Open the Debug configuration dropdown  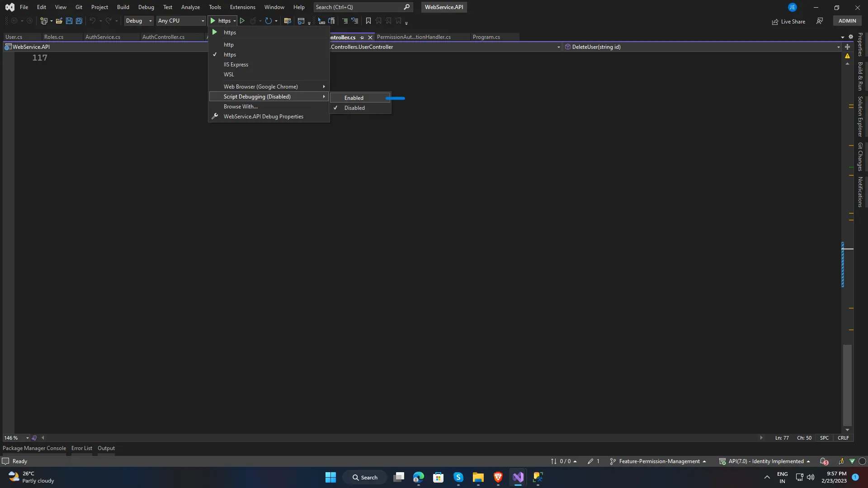tap(139, 21)
